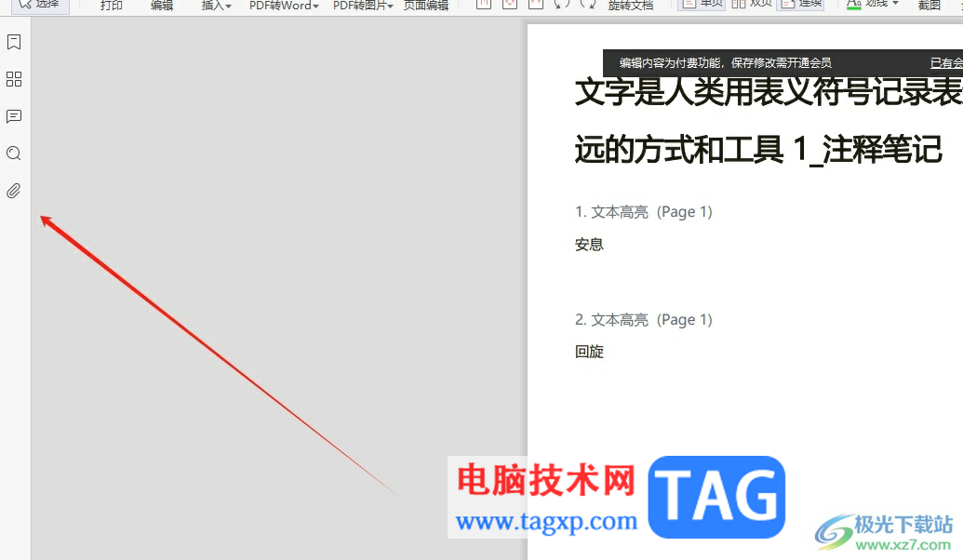Image resolution: width=963 pixels, height=560 pixels.
Task: Open the bookmarks panel in the sidebar
Action: tap(14, 42)
